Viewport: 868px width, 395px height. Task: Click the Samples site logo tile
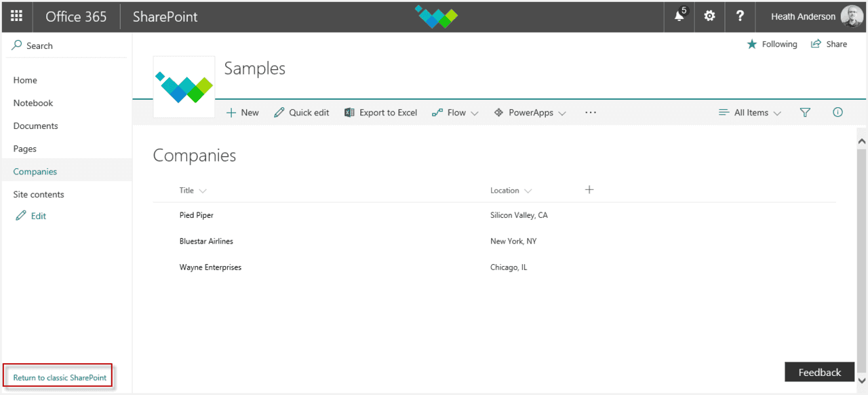pos(184,87)
